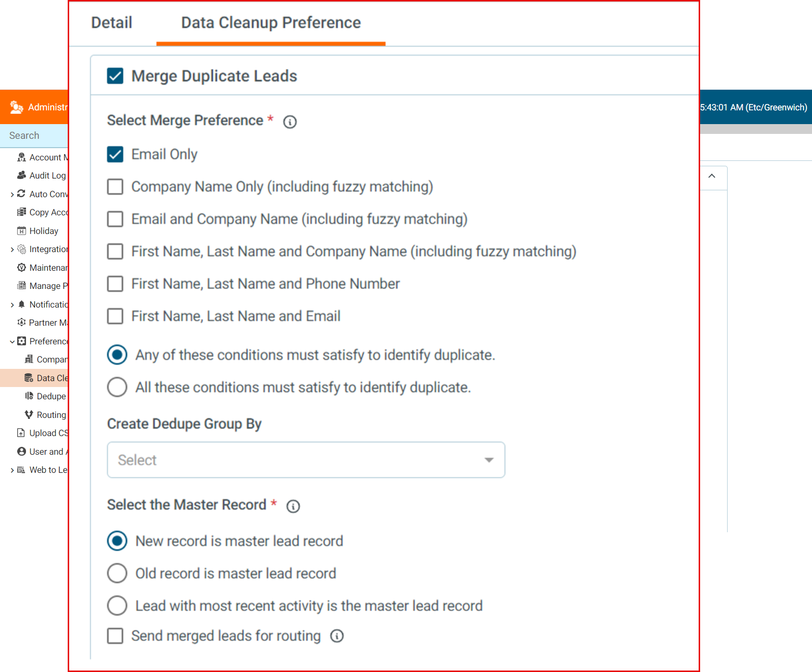812x672 pixels.
Task: Toggle the Email Only checkbox
Action: (x=115, y=154)
